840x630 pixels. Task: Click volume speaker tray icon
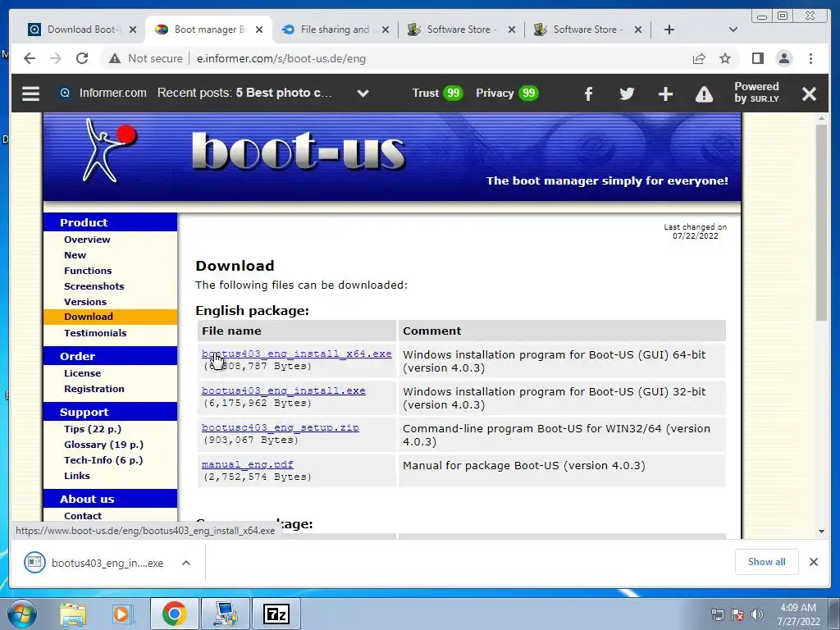756,614
